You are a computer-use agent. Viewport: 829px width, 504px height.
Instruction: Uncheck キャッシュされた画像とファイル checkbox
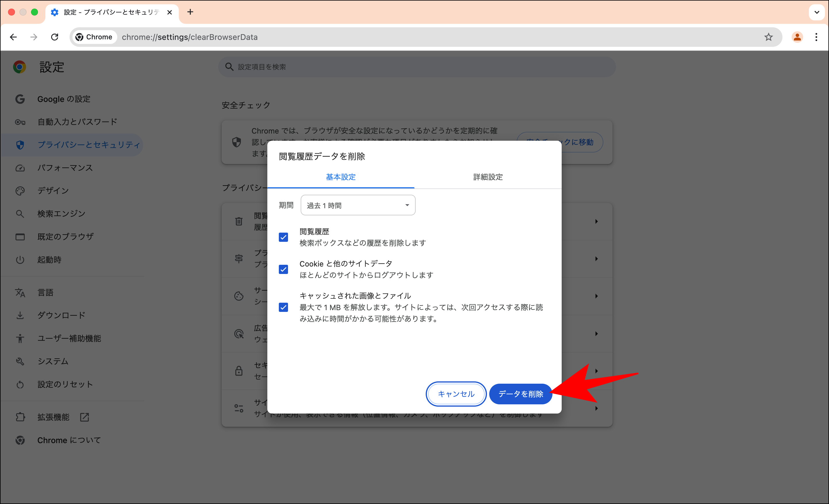283,307
